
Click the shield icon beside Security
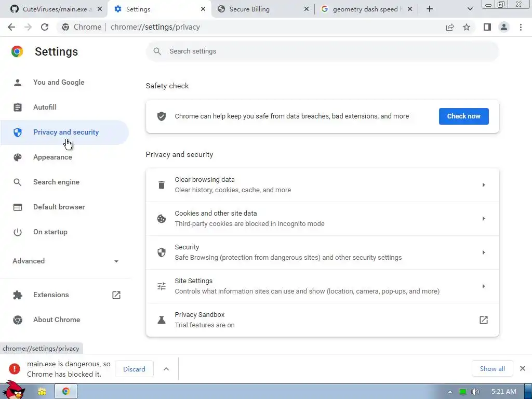(162, 252)
